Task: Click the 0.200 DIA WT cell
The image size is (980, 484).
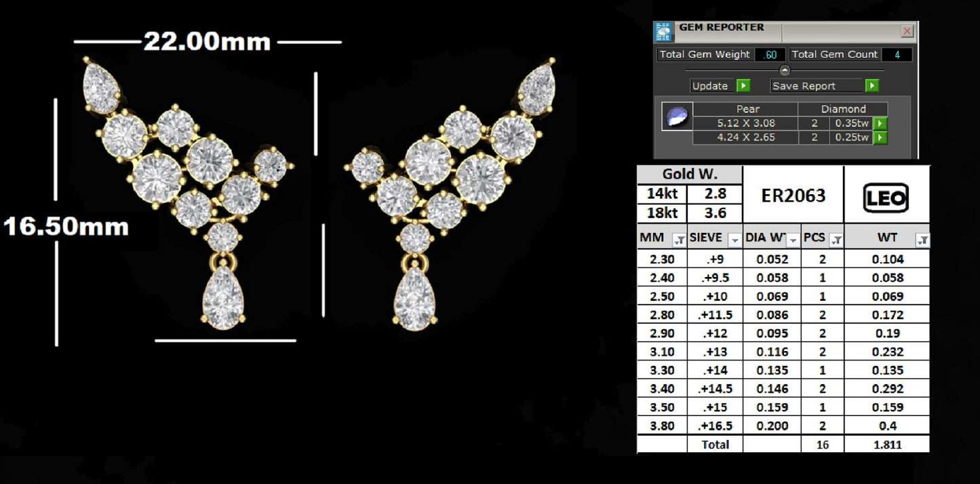Action: pos(772,426)
